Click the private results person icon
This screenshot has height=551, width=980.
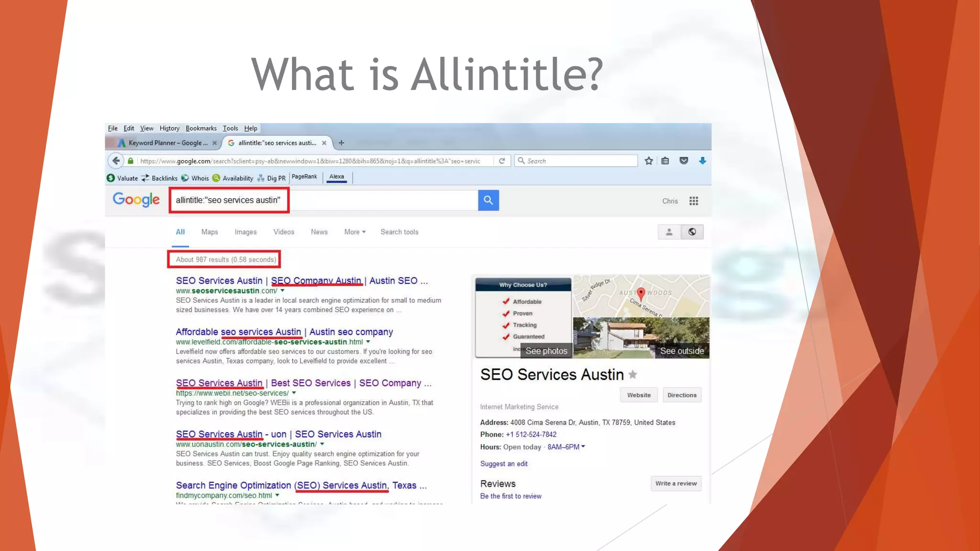tap(669, 232)
